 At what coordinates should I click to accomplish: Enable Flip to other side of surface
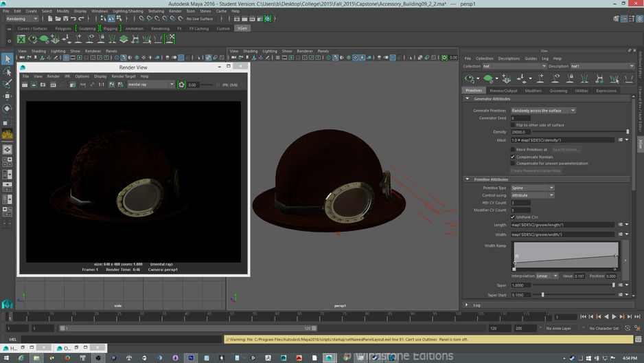(513, 125)
